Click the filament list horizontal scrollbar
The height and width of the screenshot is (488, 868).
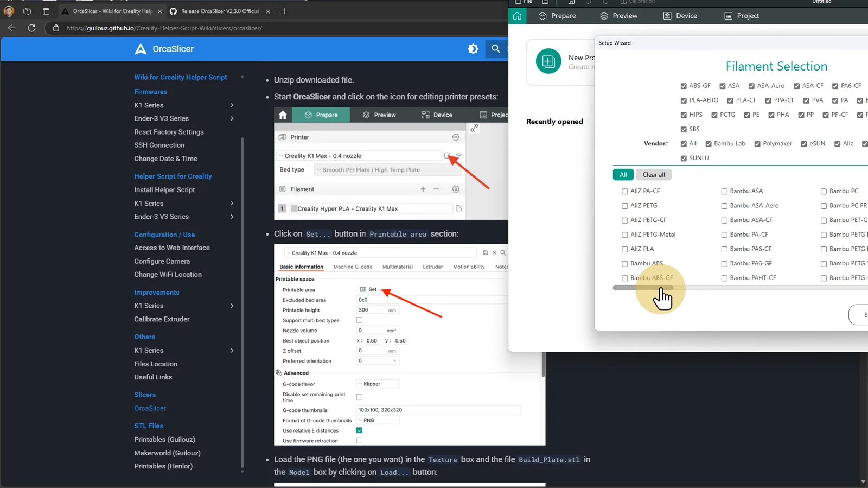point(643,288)
